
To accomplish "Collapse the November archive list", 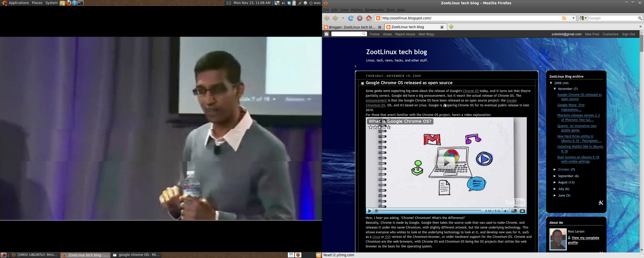I will [x=555, y=89].
